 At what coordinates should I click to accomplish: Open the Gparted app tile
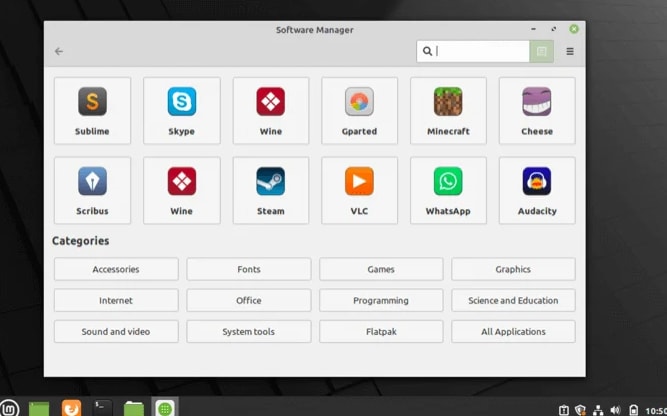click(x=359, y=111)
